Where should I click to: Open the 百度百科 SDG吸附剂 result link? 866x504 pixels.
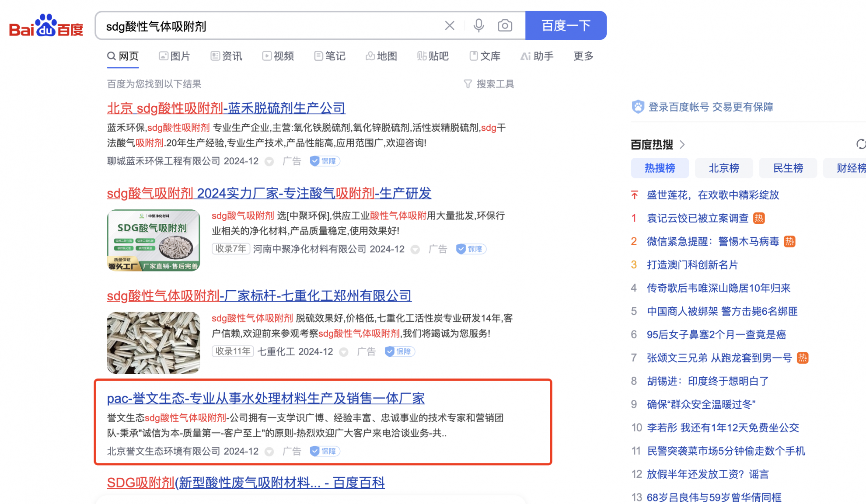coord(246,483)
